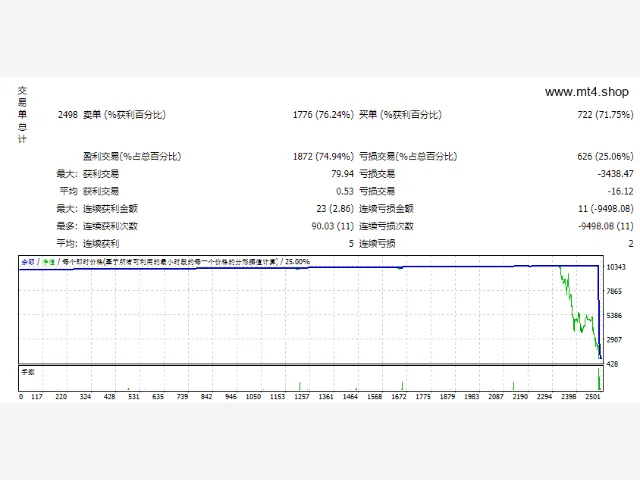Click the y-axis label 7865
The height and width of the screenshot is (480, 640).
coord(614,291)
